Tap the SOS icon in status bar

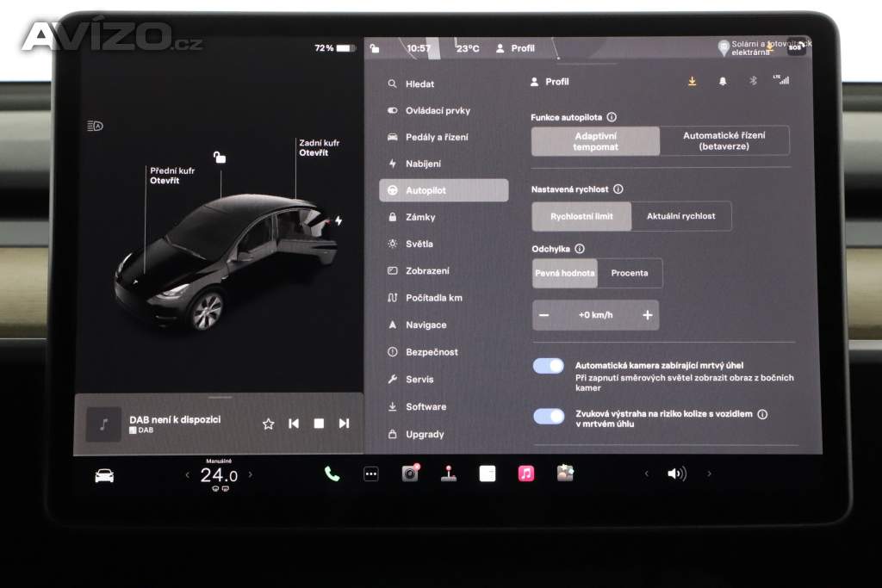[795, 47]
